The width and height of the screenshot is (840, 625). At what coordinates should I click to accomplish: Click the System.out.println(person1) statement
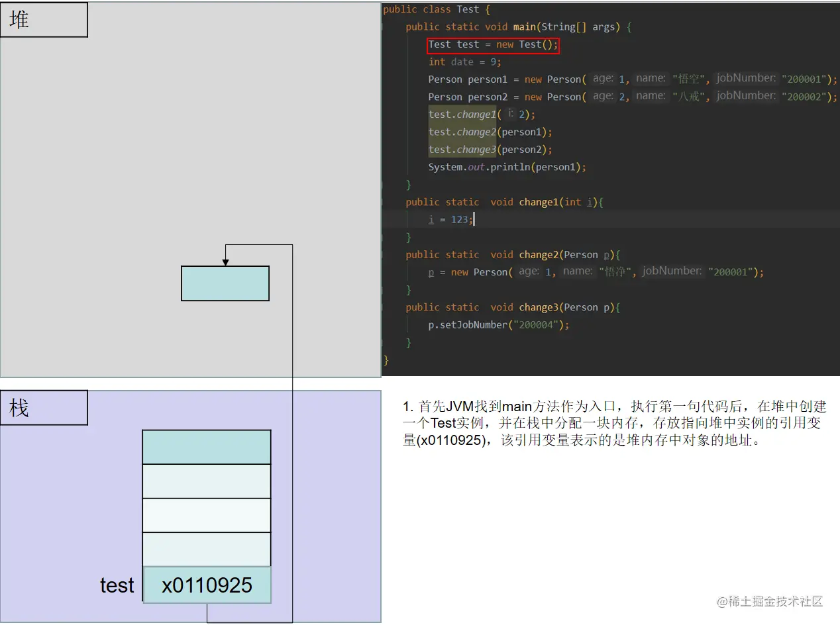pos(505,167)
